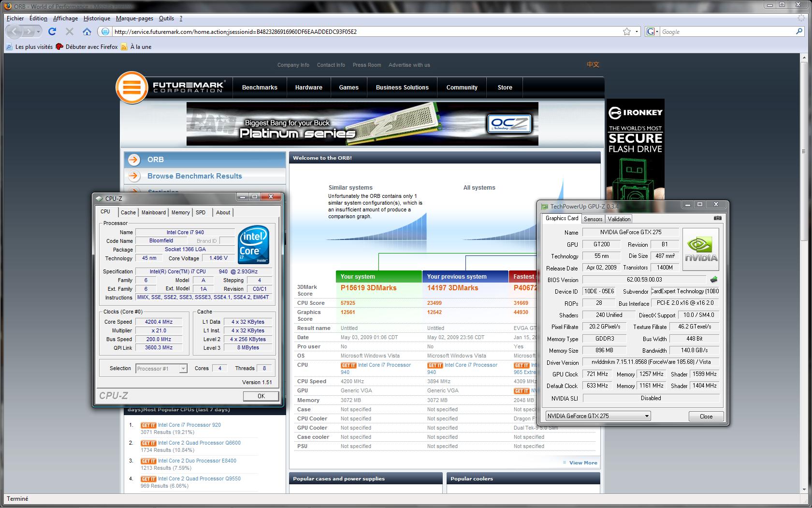Image resolution: width=812 pixels, height=508 pixels.
Task: Click GET IT badge for Core 2 Duo E8400
Action: 148,461
